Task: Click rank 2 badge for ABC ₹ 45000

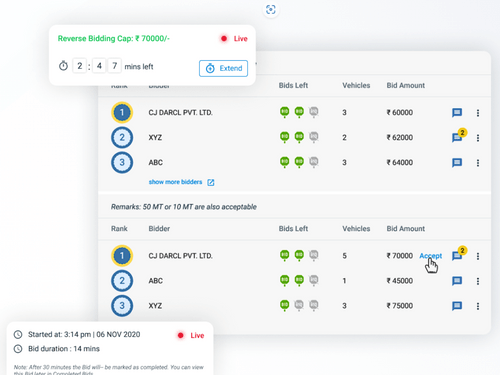Action: (122, 281)
